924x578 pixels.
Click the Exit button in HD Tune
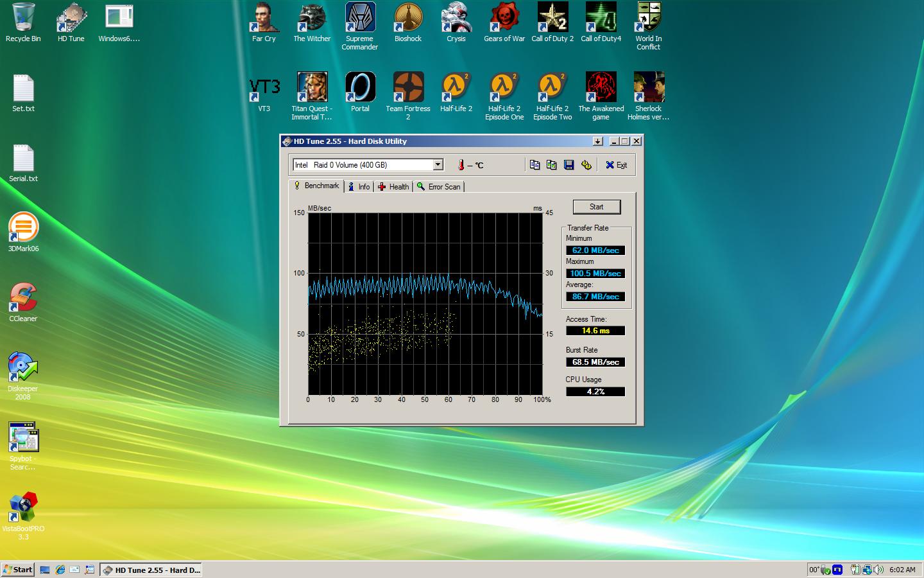pyautogui.click(x=617, y=165)
